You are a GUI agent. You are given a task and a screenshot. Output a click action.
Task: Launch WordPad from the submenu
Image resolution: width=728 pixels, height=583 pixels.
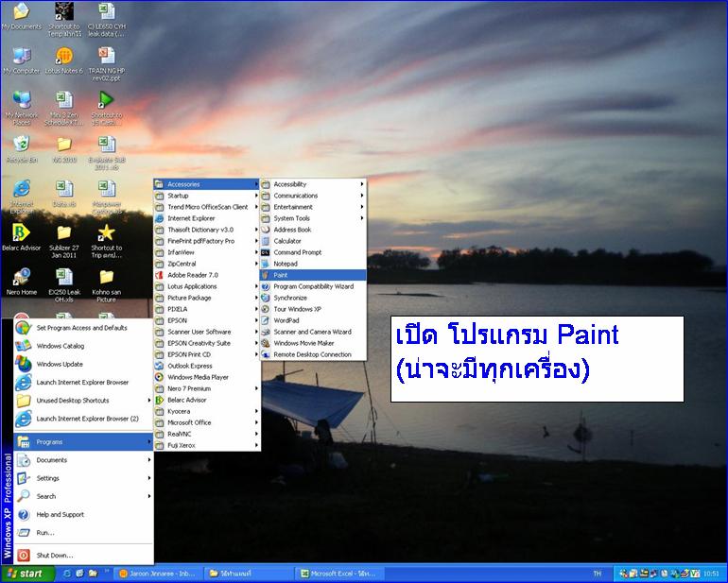tap(313, 320)
